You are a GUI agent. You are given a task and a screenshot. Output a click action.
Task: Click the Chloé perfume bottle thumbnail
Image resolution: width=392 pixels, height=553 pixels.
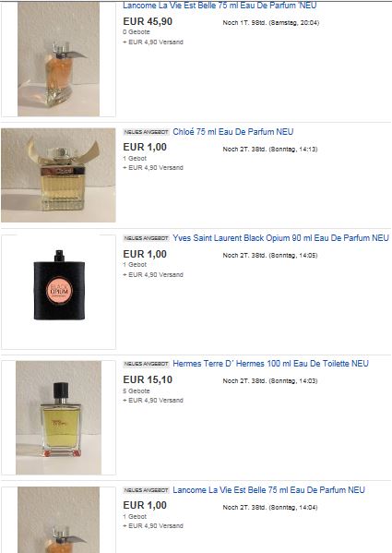(58, 174)
